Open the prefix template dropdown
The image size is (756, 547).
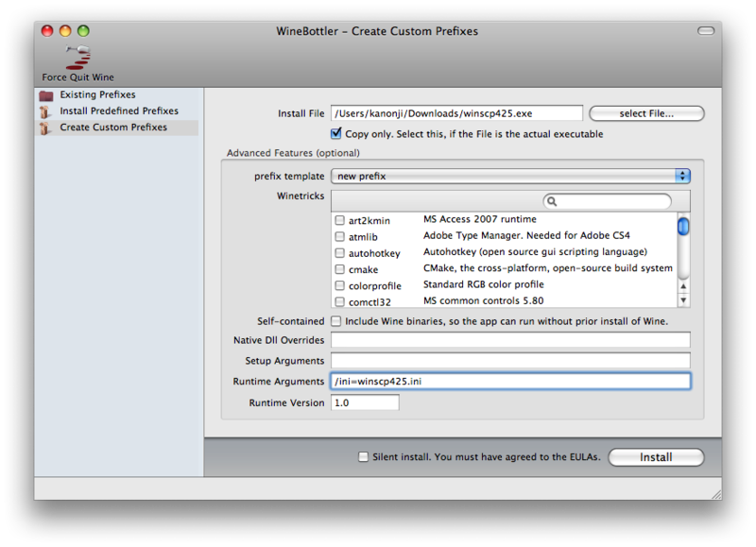coord(510,176)
